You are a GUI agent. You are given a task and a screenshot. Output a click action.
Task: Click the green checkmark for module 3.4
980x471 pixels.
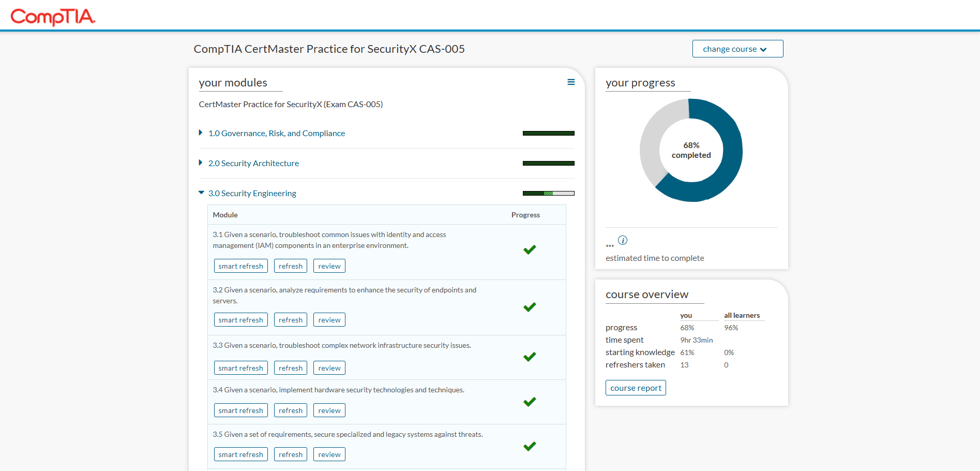[530, 402]
